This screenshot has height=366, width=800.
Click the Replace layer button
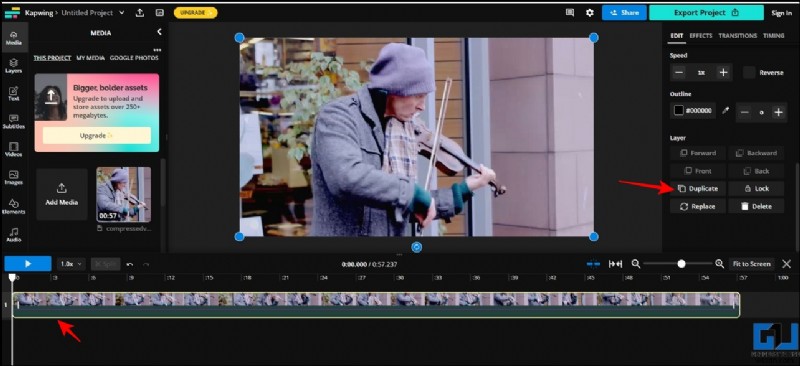tap(697, 207)
